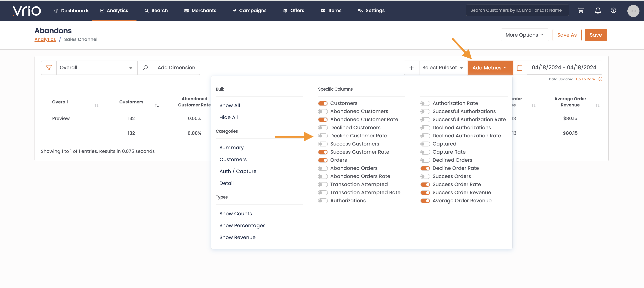
Task: Disable Success Order Rate metric
Action: pos(425,185)
